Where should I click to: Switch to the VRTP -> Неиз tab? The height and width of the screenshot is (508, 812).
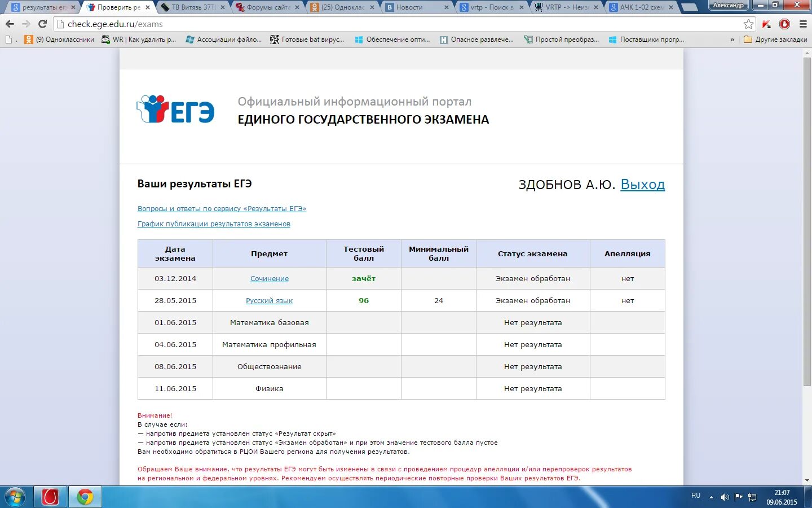(566, 7)
